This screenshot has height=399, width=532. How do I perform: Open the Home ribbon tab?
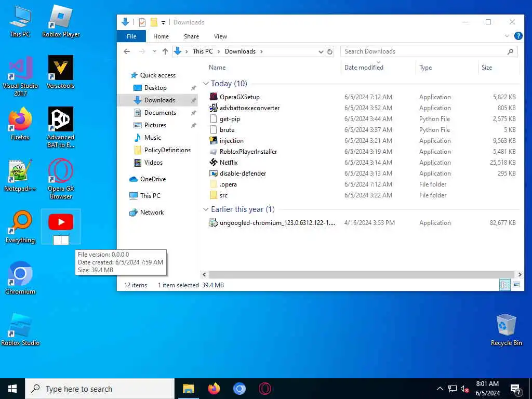pyautogui.click(x=161, y=36)
